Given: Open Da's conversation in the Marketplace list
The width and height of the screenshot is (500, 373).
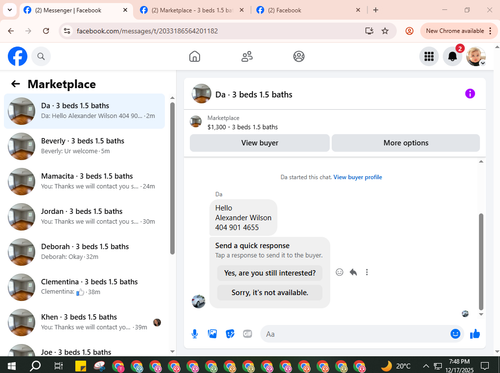Looking at the screenshot, I should point(84,111).
